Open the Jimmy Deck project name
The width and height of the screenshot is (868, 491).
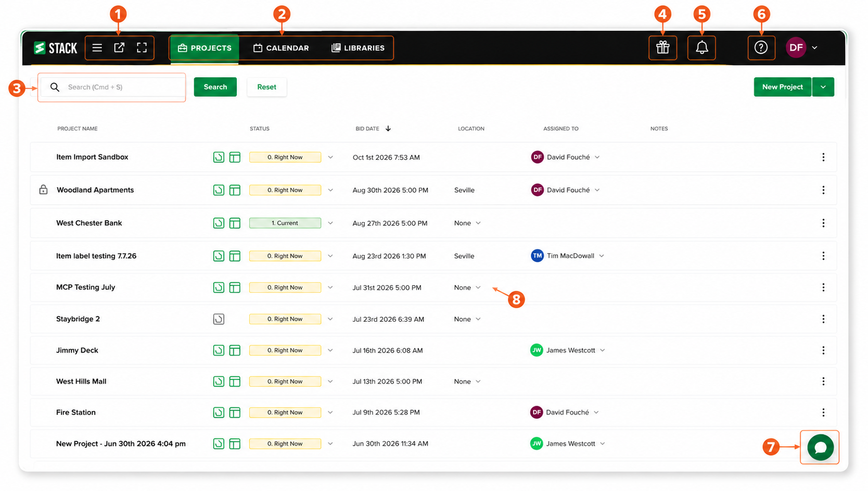coord(77,350)
